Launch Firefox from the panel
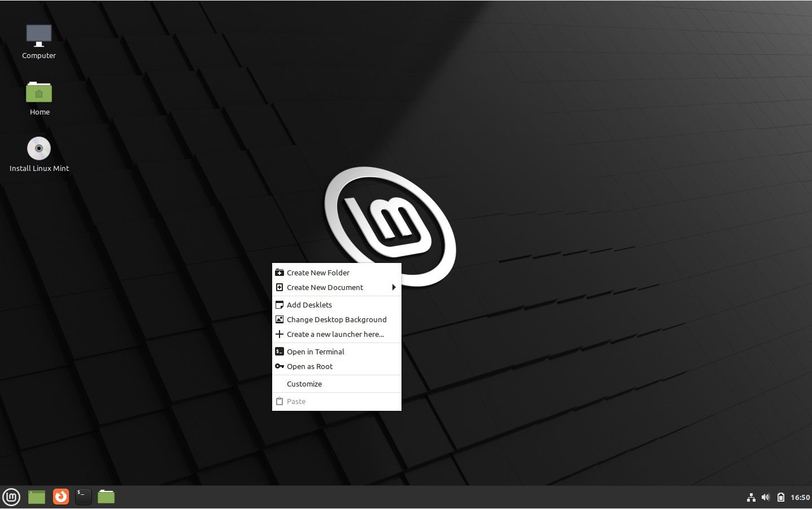Screen dimensions: 812x509 click(61, 497)
